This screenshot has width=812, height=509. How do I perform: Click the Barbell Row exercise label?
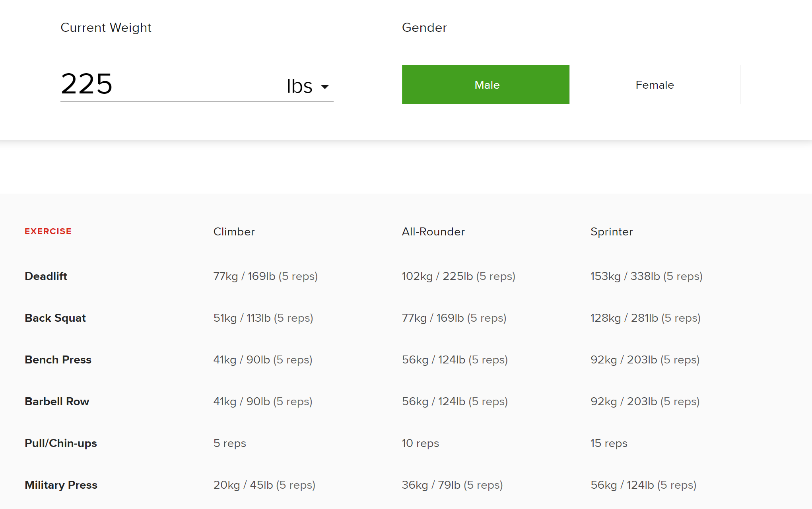coord(57,401)
